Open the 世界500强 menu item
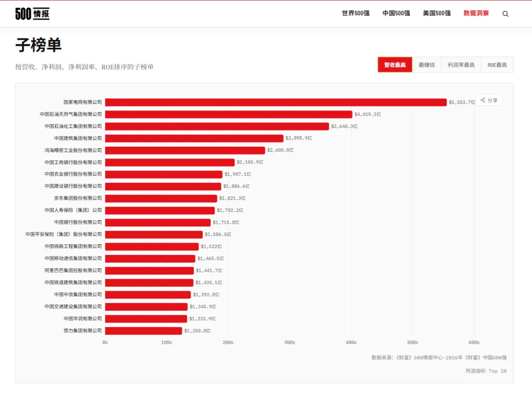Screen dimensions: 532x393 pyautogui.click(x=356, y=13)
